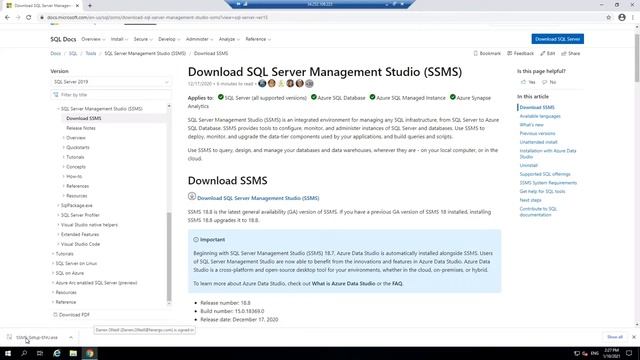Click the Download SQL Server button
640x360 pixels.
(558, 39)
